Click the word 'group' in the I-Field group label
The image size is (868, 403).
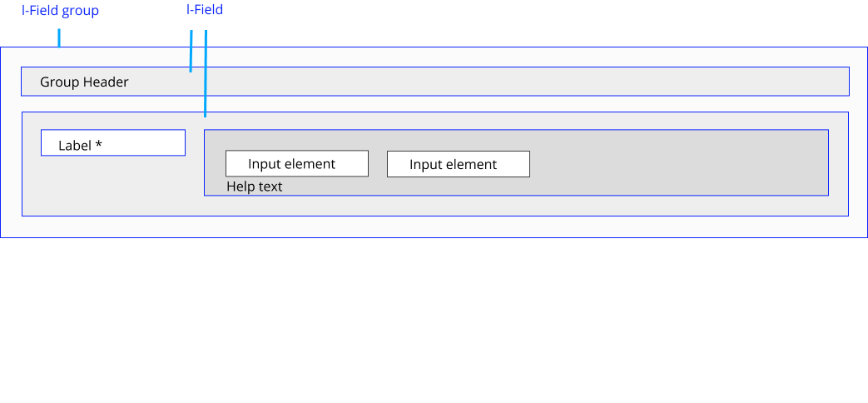(80, 11)
